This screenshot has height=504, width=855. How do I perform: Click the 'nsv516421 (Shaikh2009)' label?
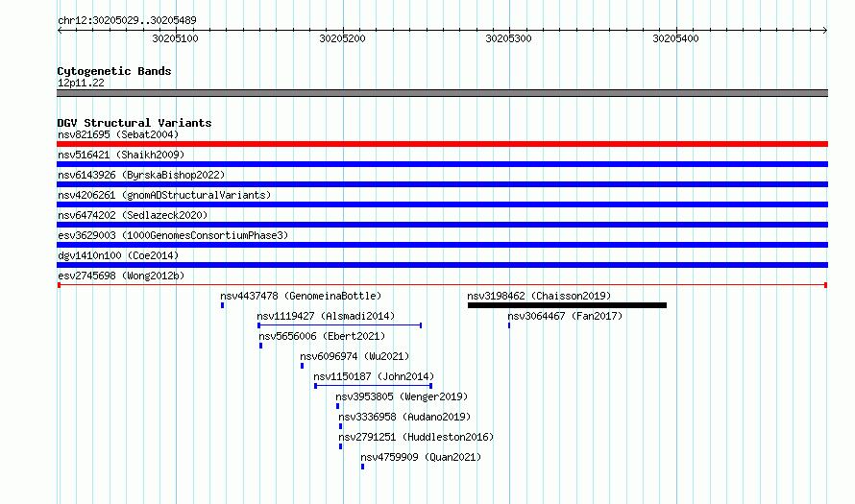coord(121,155)
